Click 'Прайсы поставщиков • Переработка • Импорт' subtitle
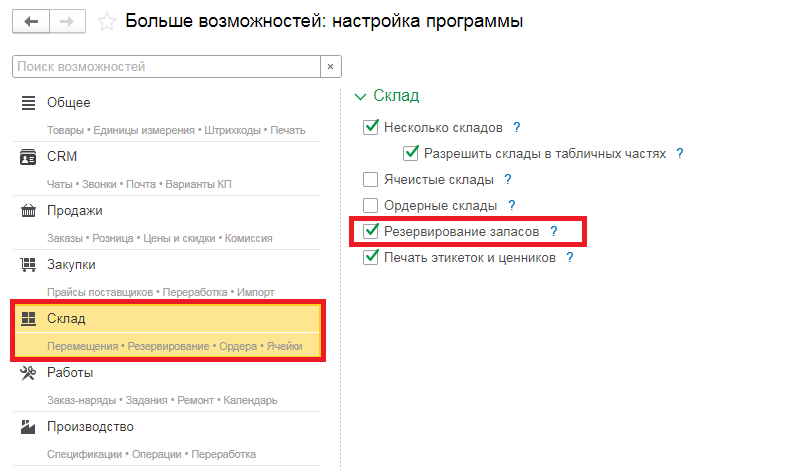The height and width of the screenshot is (470, 795). tap(161, 293)
